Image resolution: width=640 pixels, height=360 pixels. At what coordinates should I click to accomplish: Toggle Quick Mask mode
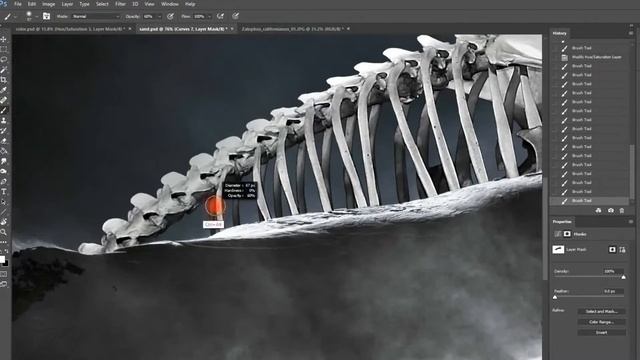point(4,274)
